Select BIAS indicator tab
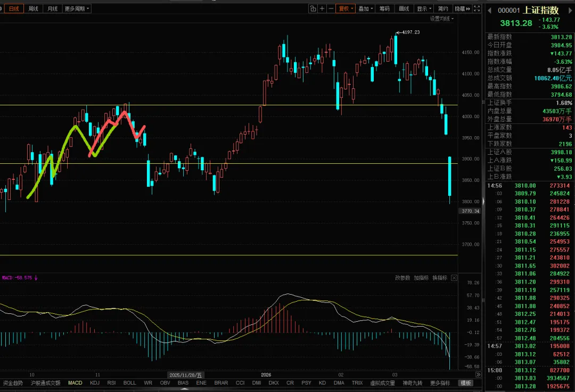575x392 pixels. 183,383
